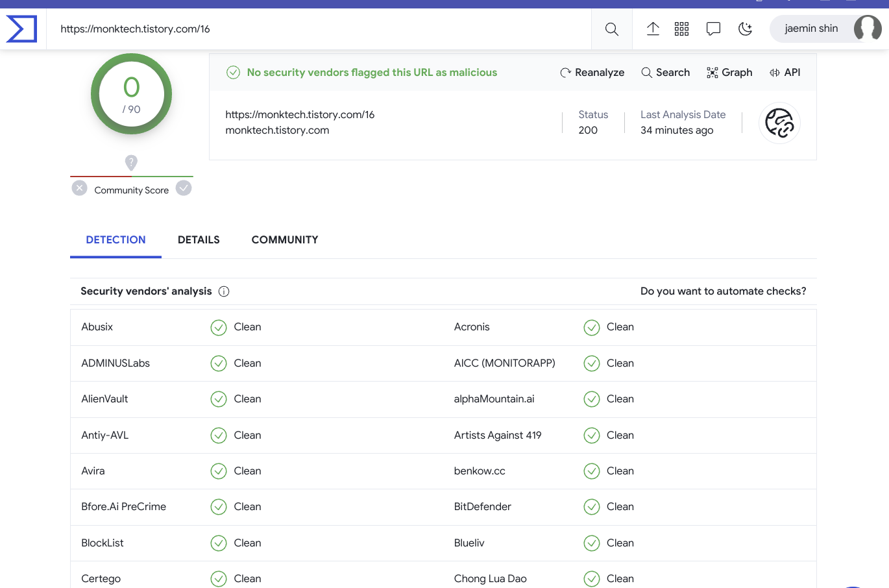The image size is (889, 588).
Task: Toggle dark mode moon icon
Action: [745, 29]
